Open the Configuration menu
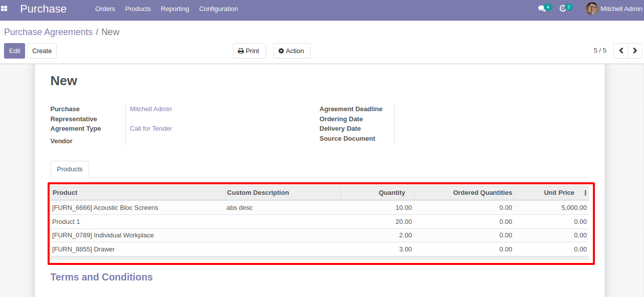This screenshot has width=644, height=297. [218, 9]
